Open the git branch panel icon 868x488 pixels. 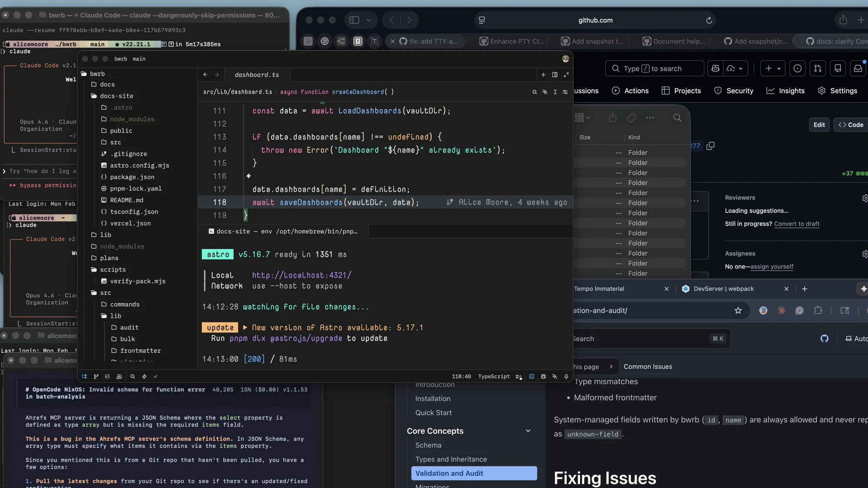[96, 377]
